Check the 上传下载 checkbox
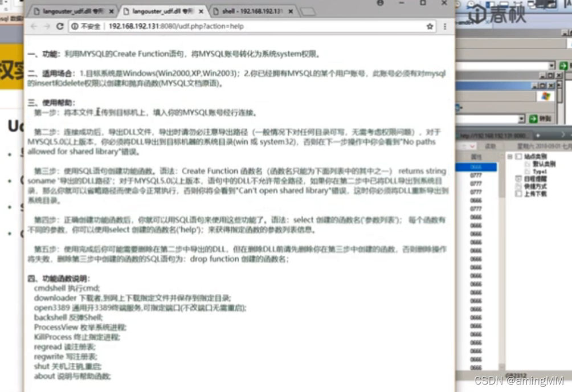This screenshot has height=392, width=572. pyautogui.click(x=518, y=192)
